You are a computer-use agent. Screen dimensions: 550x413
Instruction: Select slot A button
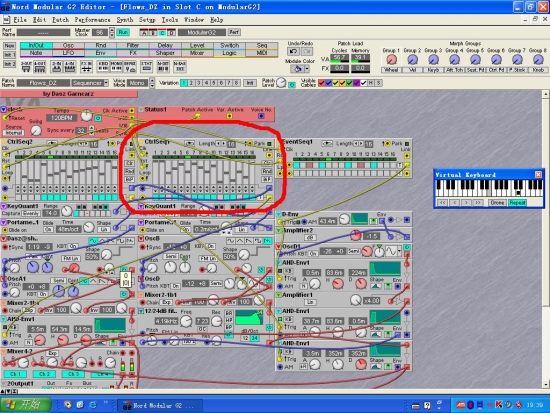click(143, 33)
